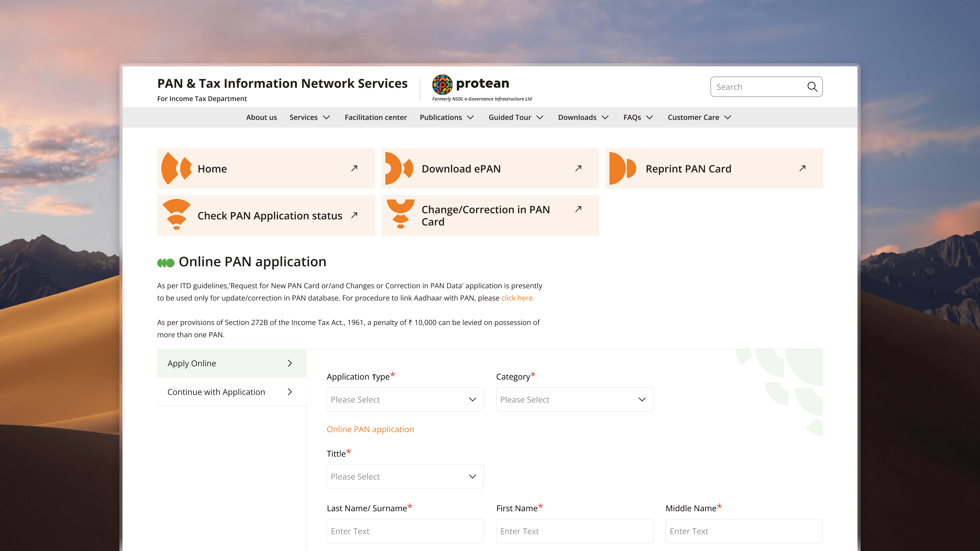
Task: Open the Category dropdown
Action: (574, 399)
